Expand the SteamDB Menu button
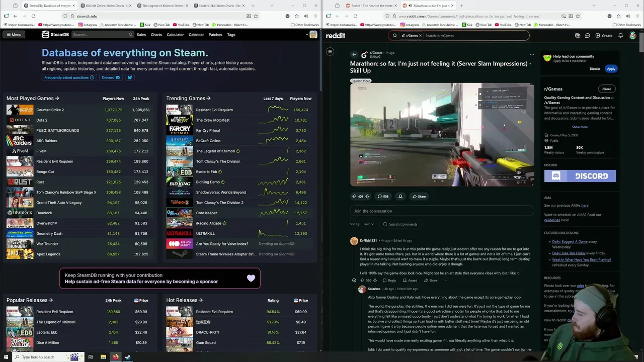 [x=14, y=35]
